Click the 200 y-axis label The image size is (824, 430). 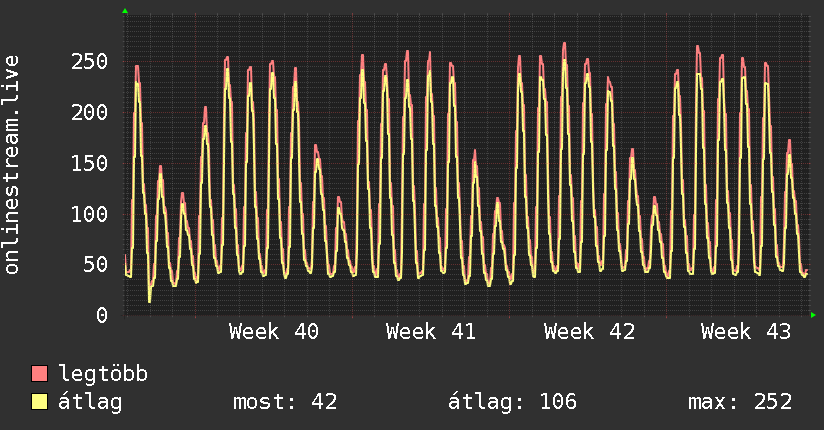coord(89,112)
